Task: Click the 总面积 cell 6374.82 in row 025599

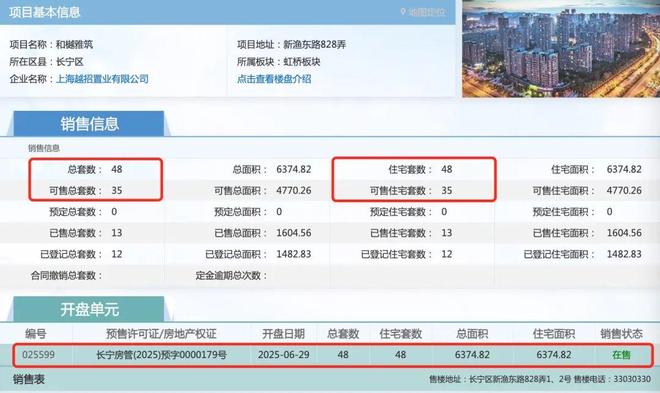Action: click(472, 355)
